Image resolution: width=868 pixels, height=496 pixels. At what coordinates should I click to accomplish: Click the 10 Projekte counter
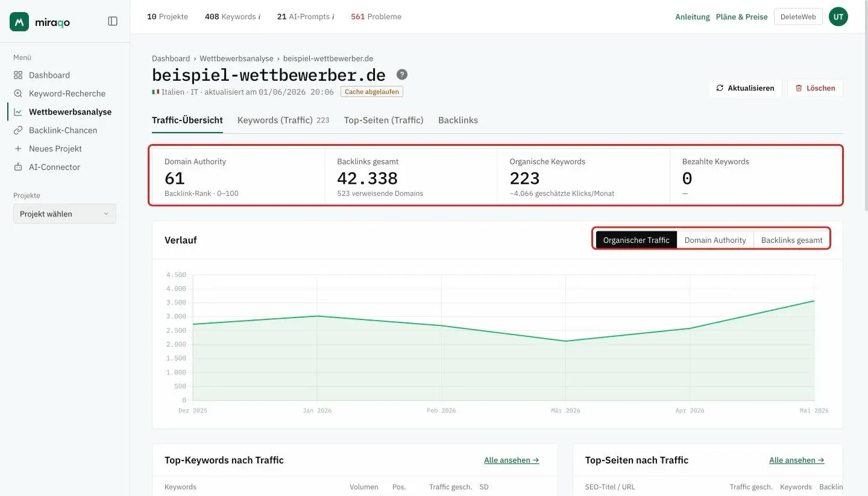(x=168, y=17)
